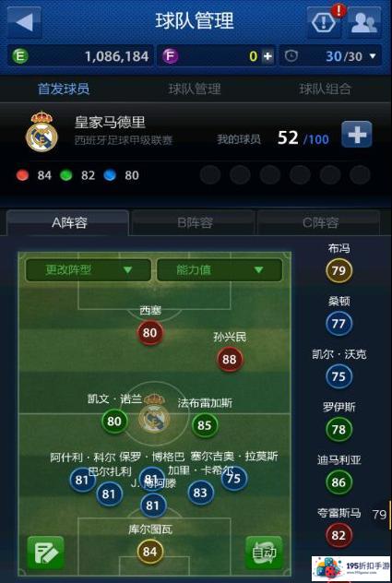This screenshot has width=392, height=583.
Task: Select goalkeeper 库尔图瓦 rated 84
Action: [x=149, y=552]
